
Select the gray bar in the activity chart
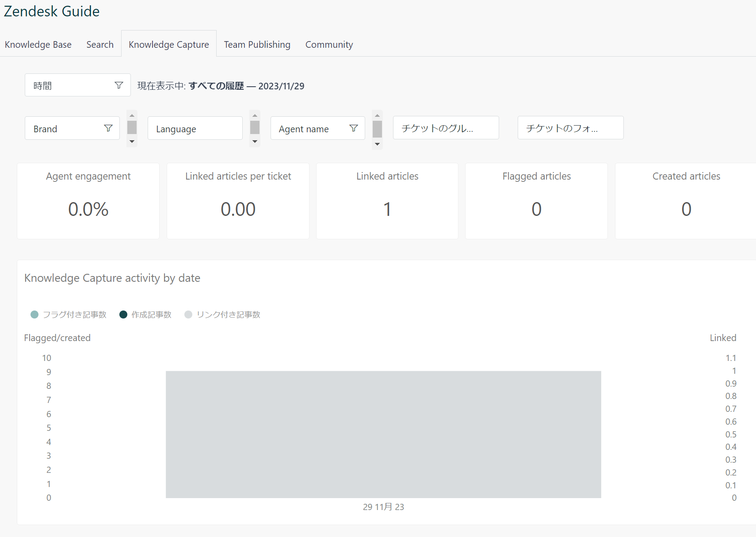pos(383,434)
